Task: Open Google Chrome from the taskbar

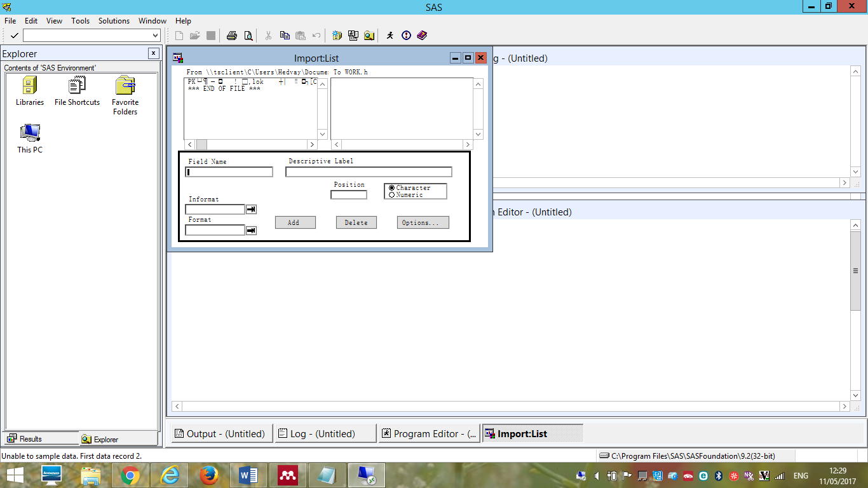Action: [130, 475]
